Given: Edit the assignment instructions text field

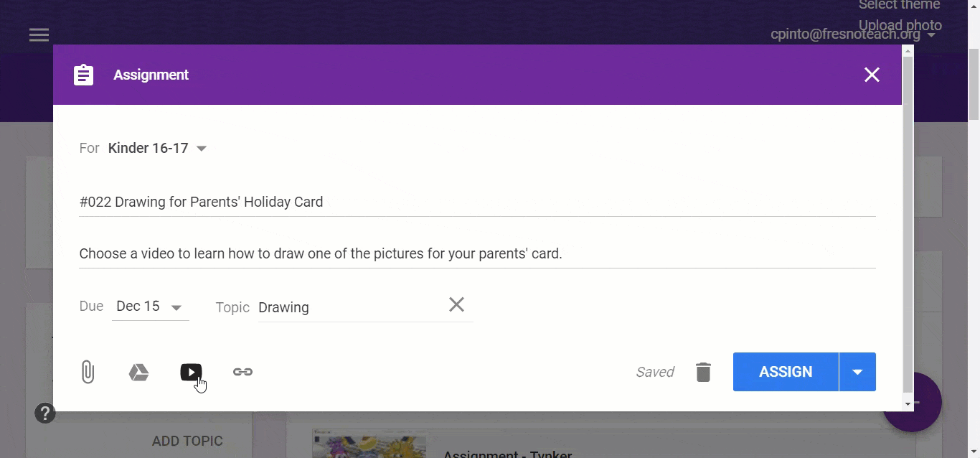Looking at the screenshot, I should 476,253.
